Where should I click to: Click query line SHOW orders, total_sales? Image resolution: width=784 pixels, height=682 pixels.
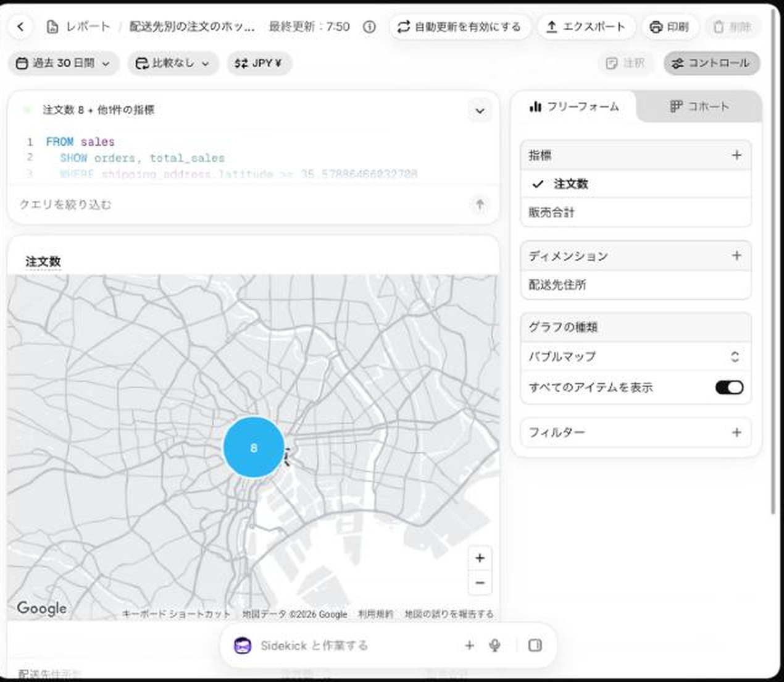click(143, 158)
